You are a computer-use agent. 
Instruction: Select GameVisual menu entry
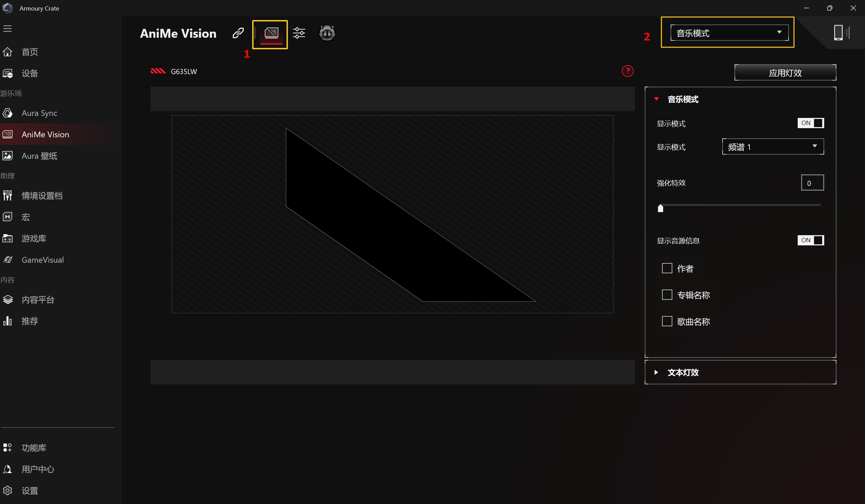[42, 260]
